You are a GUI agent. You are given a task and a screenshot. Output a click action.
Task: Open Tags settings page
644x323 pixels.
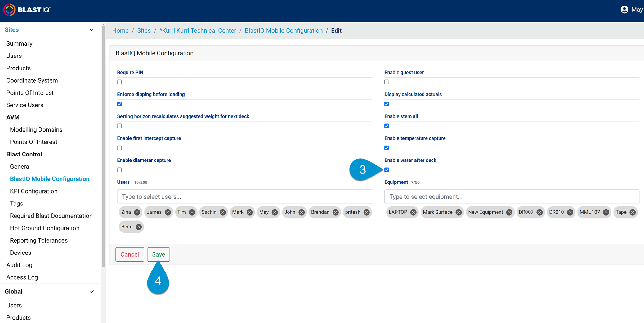pyautogui.click(x=16, y=204)
